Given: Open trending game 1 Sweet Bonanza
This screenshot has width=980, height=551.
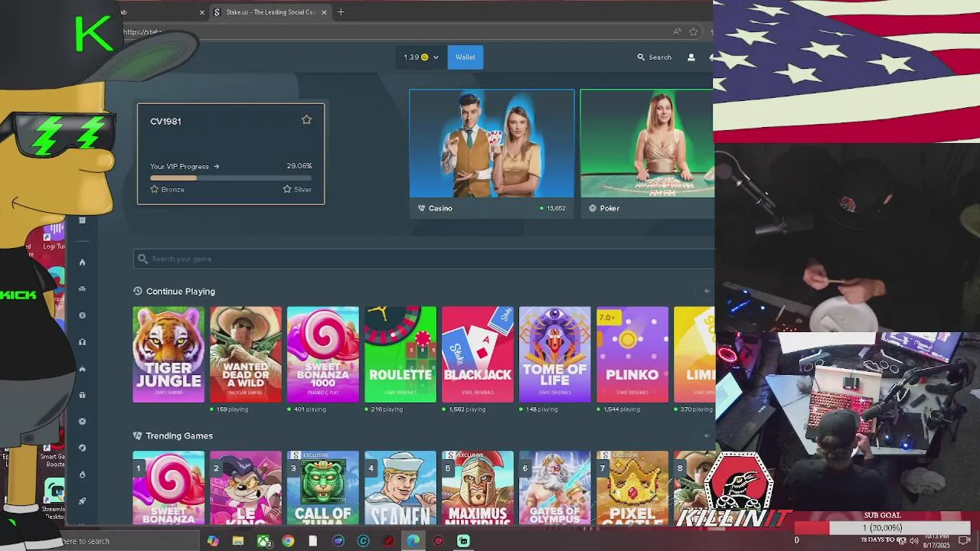Looking at the screenshot, I should (x=168, y=488).
